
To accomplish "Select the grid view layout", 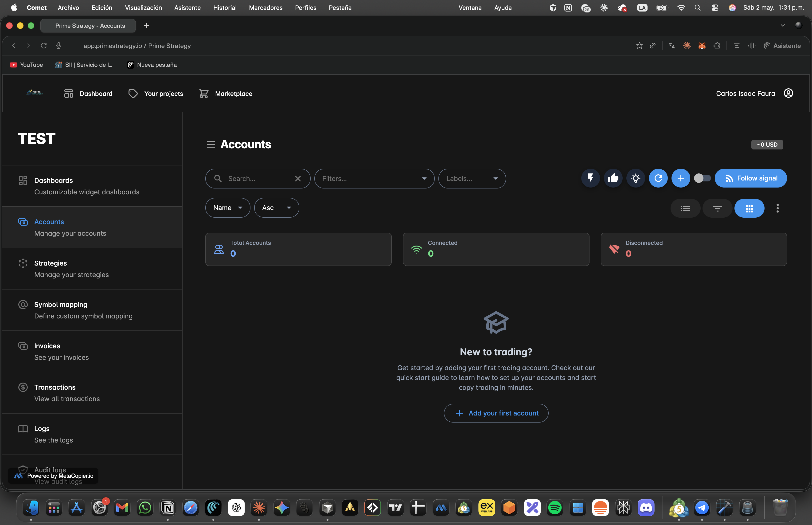I will 749,208.
